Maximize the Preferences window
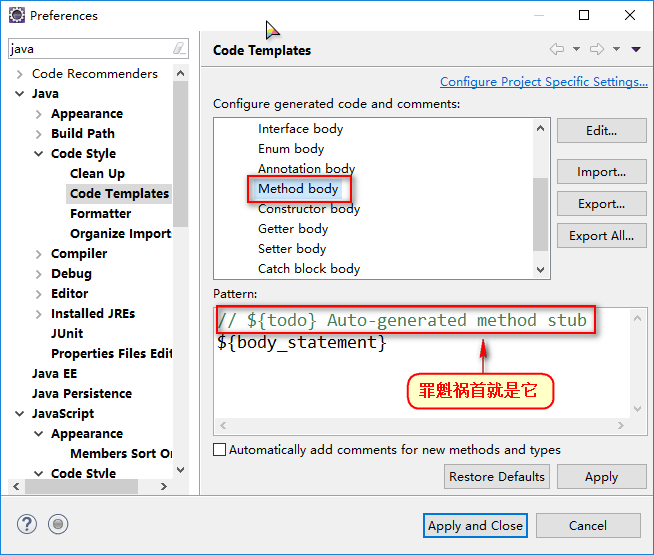 point(584,15)
